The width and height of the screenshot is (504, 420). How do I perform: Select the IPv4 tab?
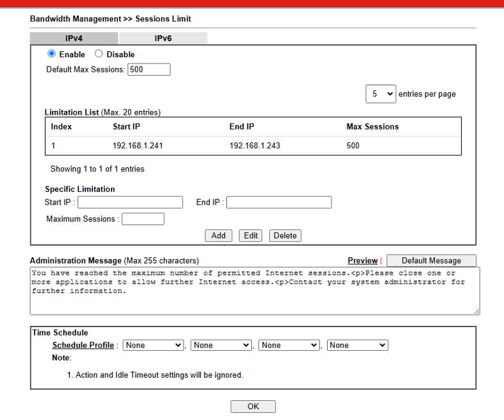tap(74, 38)
